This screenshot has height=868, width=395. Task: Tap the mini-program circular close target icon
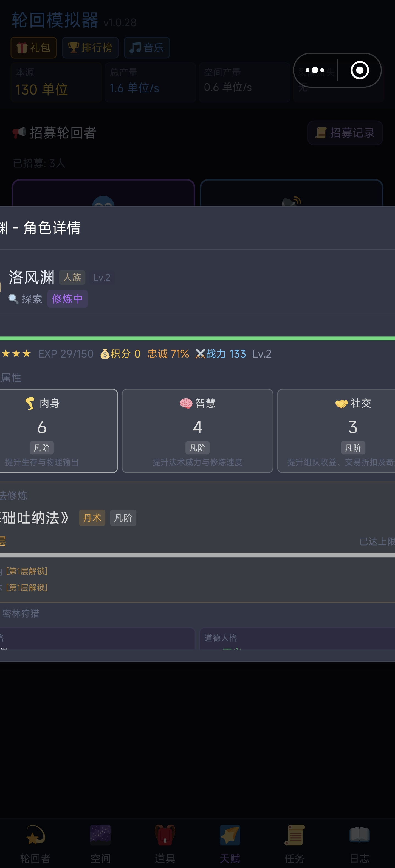(x=360, y=70)
